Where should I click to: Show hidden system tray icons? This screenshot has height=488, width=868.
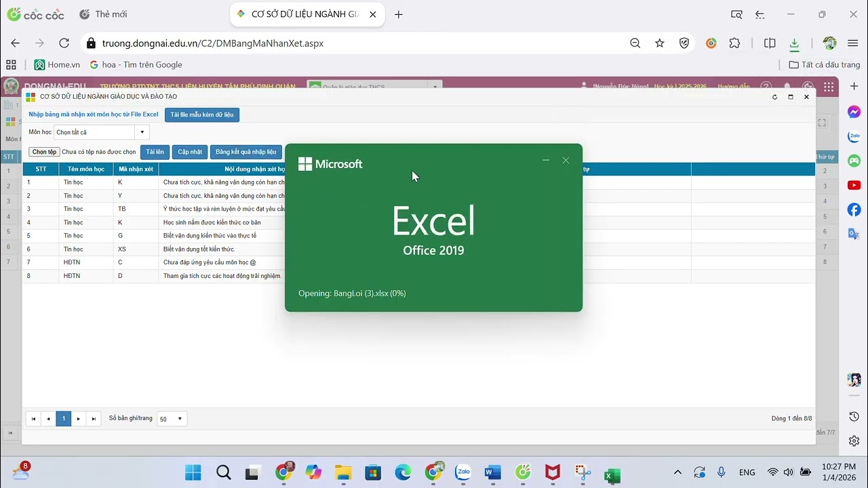(677, 472)
